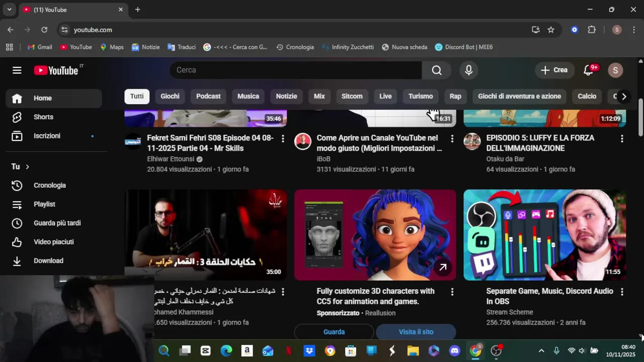
Task: Open options for Separate Game Music video
Action: (622, 292)
